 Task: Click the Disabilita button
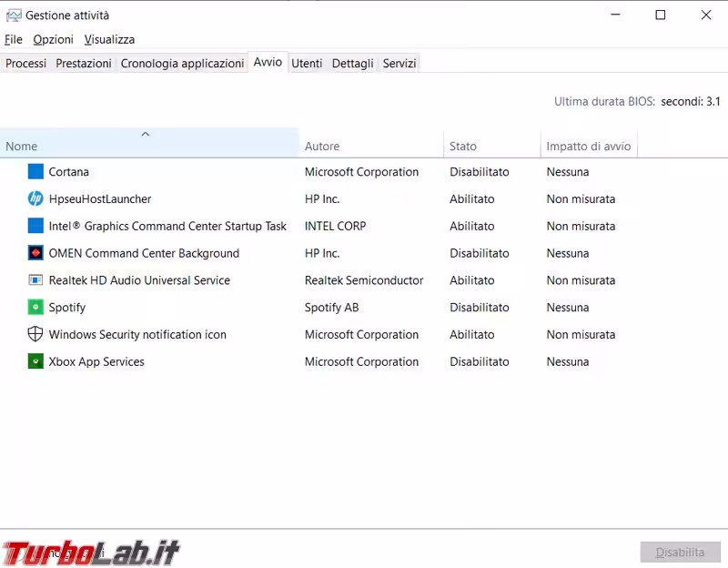[x=680, y=553]
